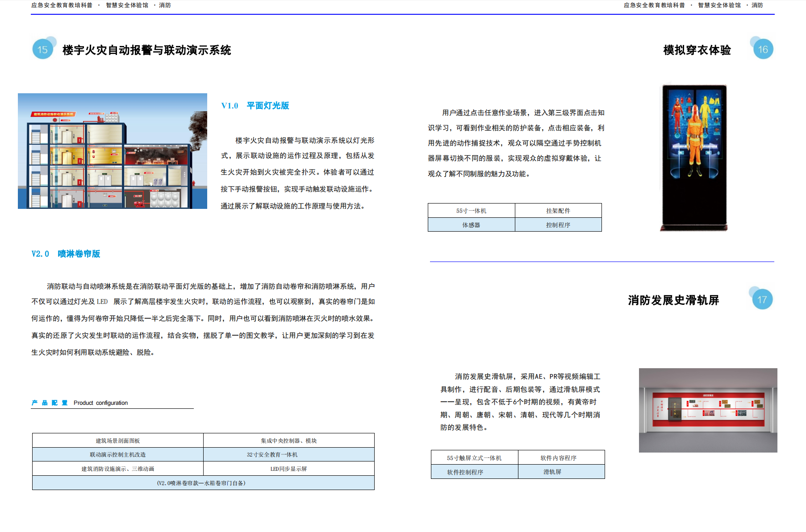Screen dimensions: 806x532
Task: Click the blue number 17 badge
Action: tap(762, 299)
